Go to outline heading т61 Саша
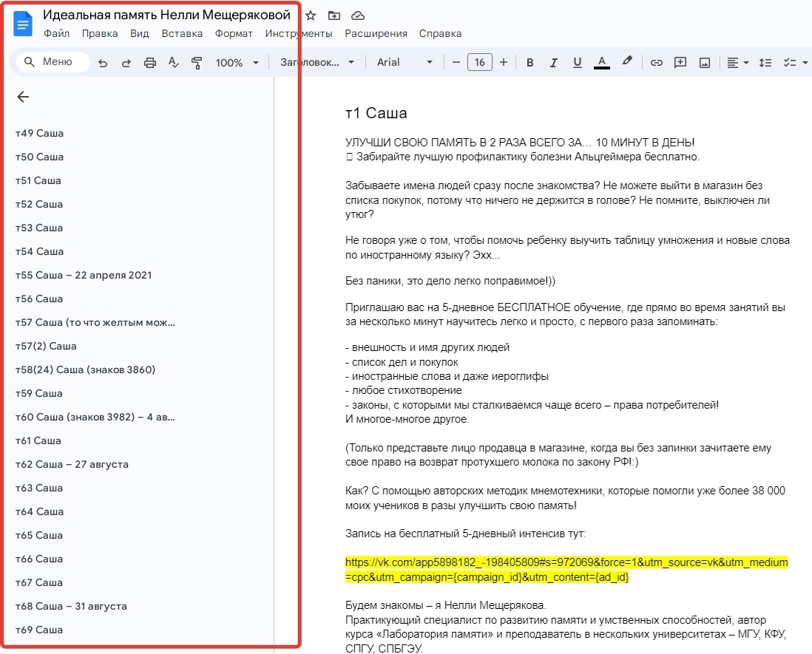Screen dimensions: 812x654 (38, 441)
